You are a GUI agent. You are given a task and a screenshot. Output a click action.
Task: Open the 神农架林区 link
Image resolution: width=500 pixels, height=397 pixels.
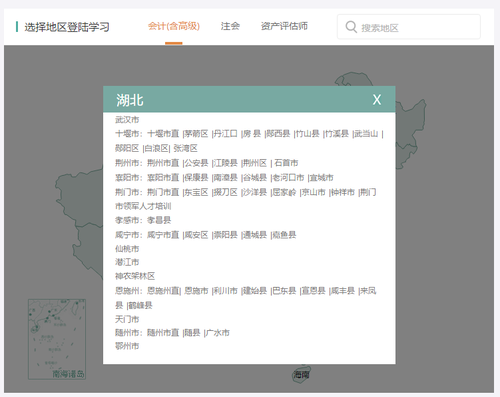click(x=135, y=276)
